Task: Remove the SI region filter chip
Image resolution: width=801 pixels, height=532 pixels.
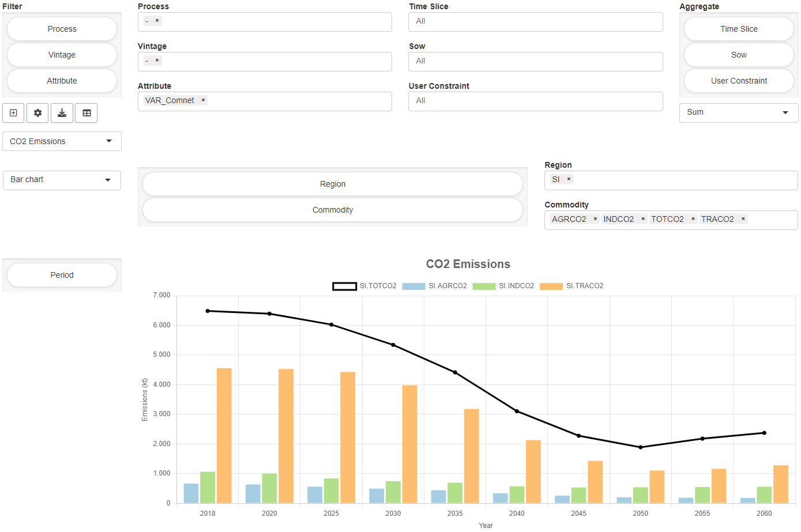Action: pos(569,179)
